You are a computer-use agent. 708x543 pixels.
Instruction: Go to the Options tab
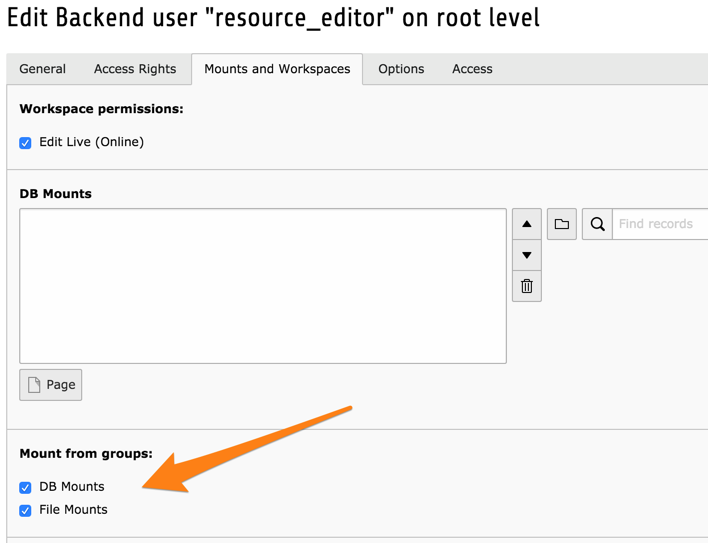[x=401, y=69]
